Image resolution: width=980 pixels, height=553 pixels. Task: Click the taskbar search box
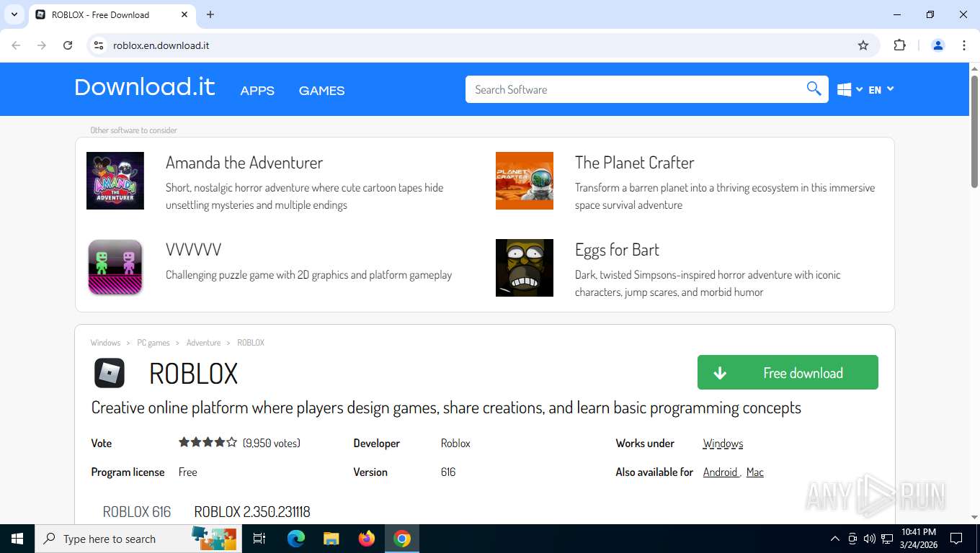pos(137,539)
